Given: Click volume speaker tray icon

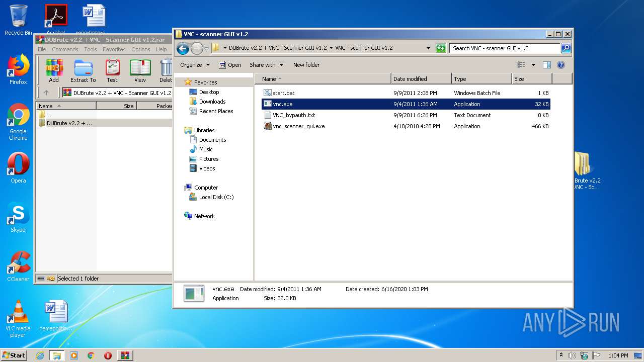Looking at the screenshot, I should click(x=572, y=355).
